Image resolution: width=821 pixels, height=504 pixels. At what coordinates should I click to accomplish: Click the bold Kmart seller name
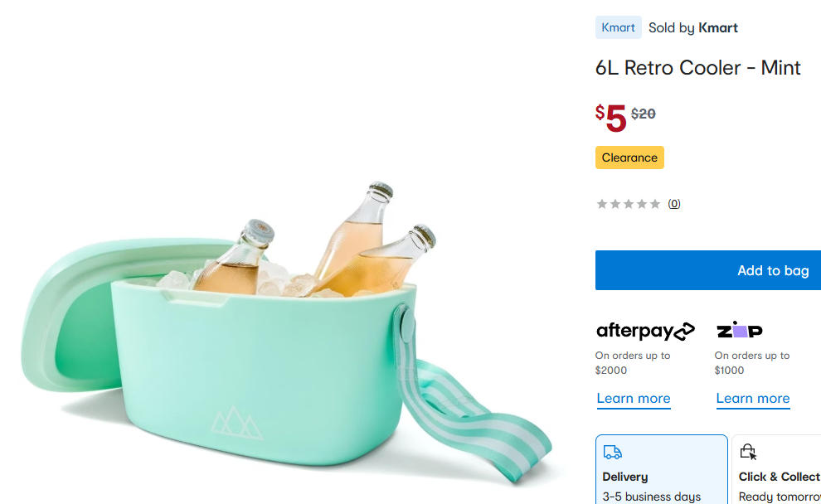717,27
